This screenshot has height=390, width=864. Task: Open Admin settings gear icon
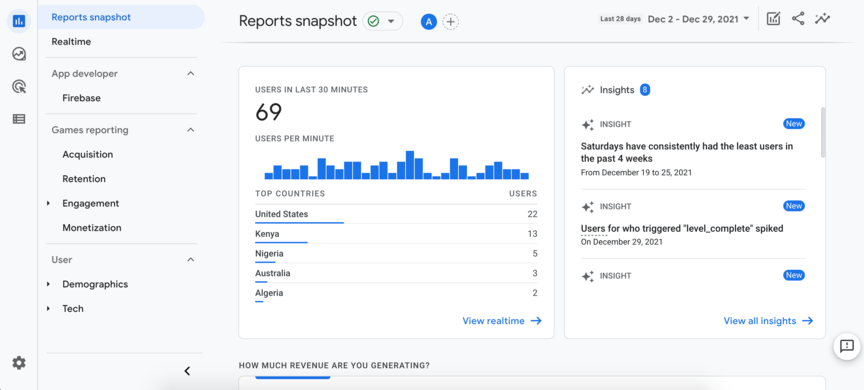click(19, 363)
